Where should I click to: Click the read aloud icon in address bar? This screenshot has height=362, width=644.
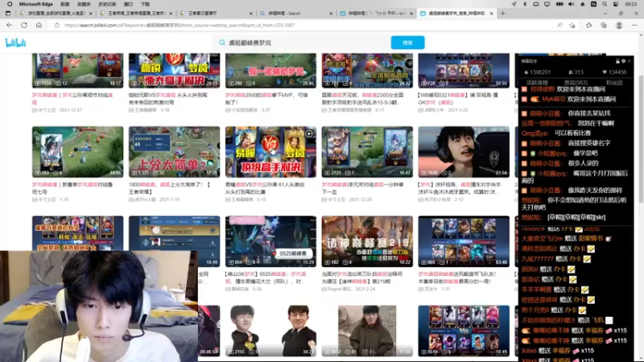pos(559,25)
